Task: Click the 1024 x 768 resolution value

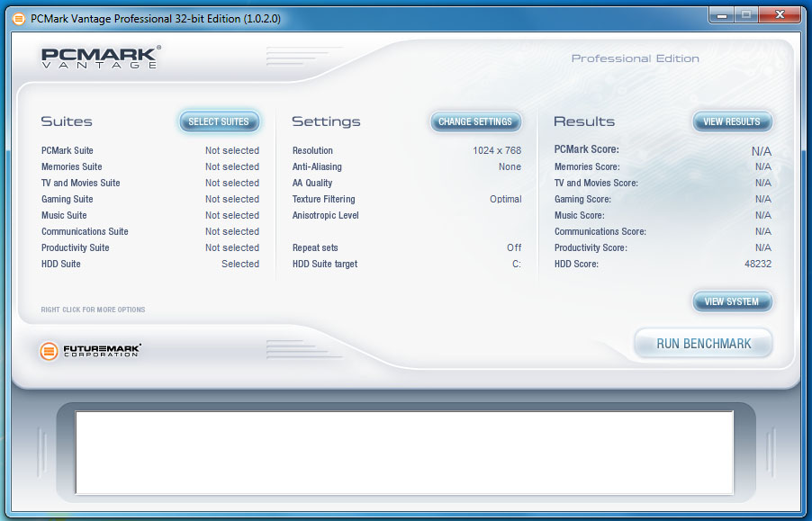Action: coord(497,150)
